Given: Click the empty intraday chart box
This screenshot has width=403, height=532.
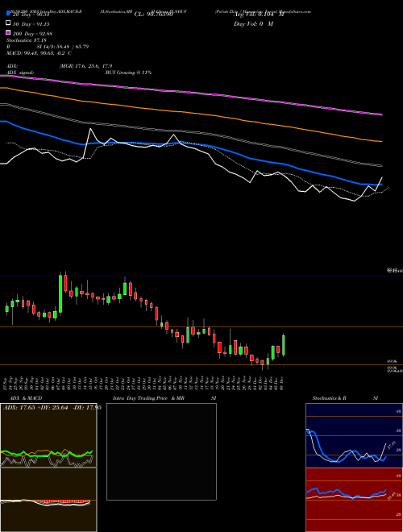Looking at the screenshot, I should coord(161,451).
